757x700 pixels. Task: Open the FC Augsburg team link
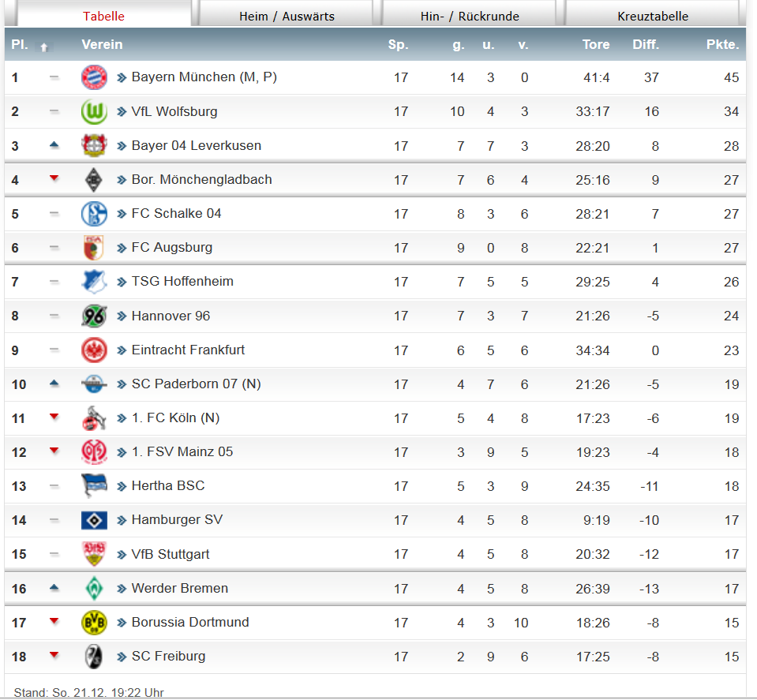point(171,247)
